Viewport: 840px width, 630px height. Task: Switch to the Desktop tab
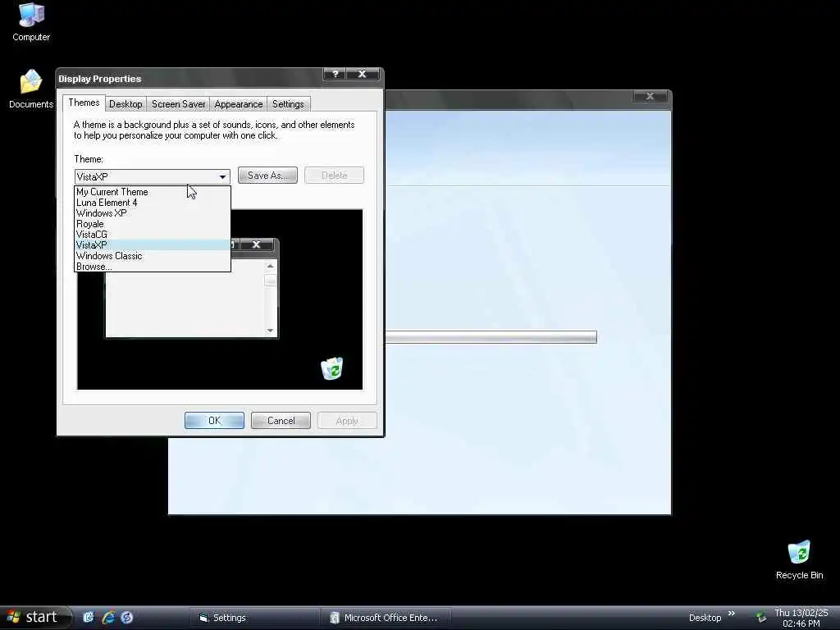click(126, 104)
